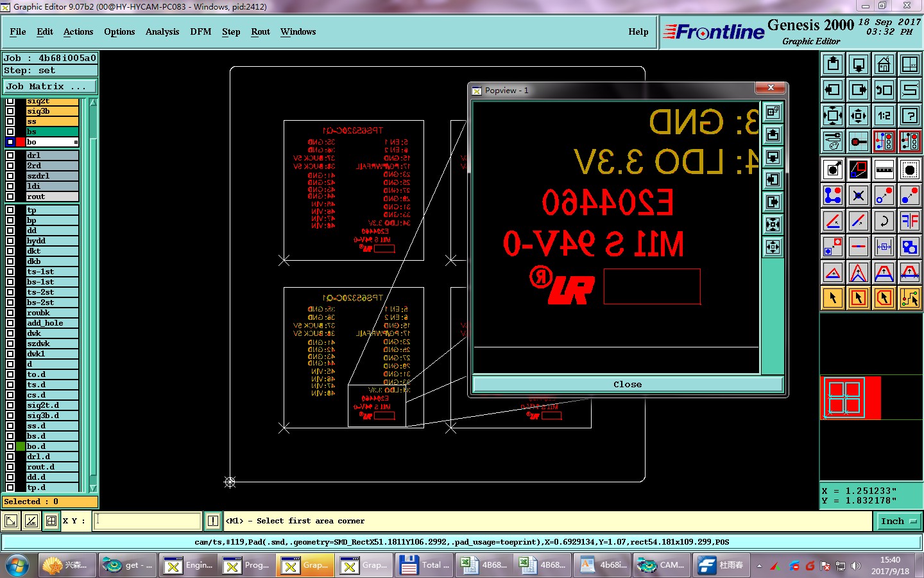The width and height of the screenshot is (924, 578).
Task: Click the exclamation mark icon beside coordinate field
Action: tap(213, 521)
